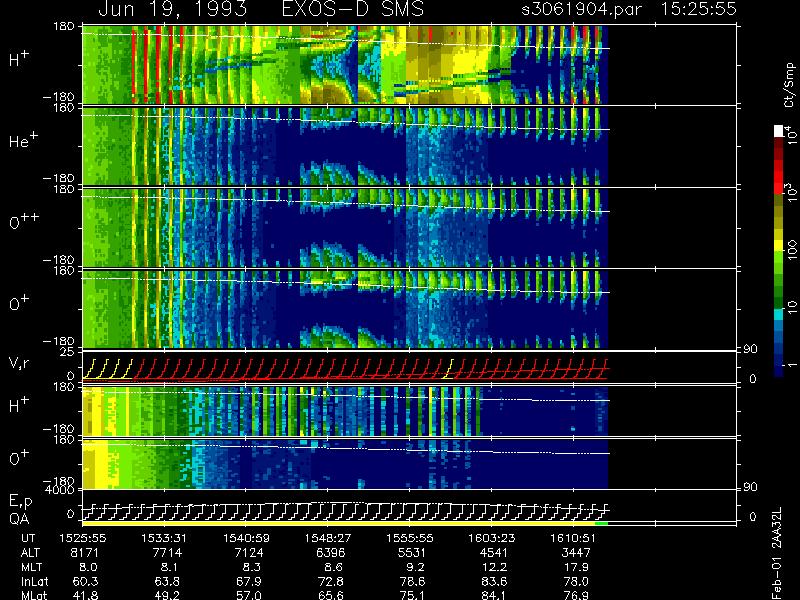Screen dimensions: 800x600
Task: Click the "E,p" panel label
Action: click(x=20, y=502)
